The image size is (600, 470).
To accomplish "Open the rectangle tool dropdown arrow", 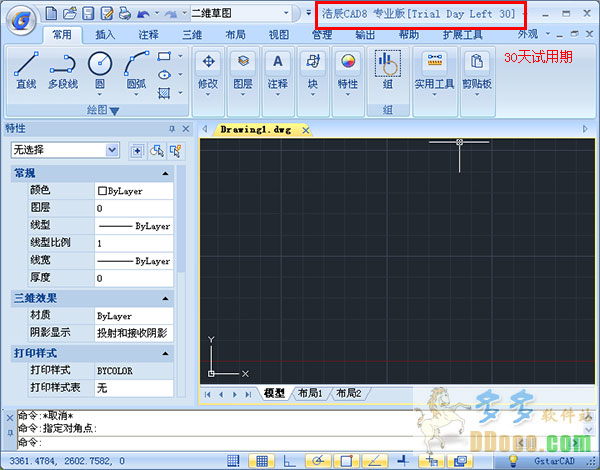I will click(180, 56).
